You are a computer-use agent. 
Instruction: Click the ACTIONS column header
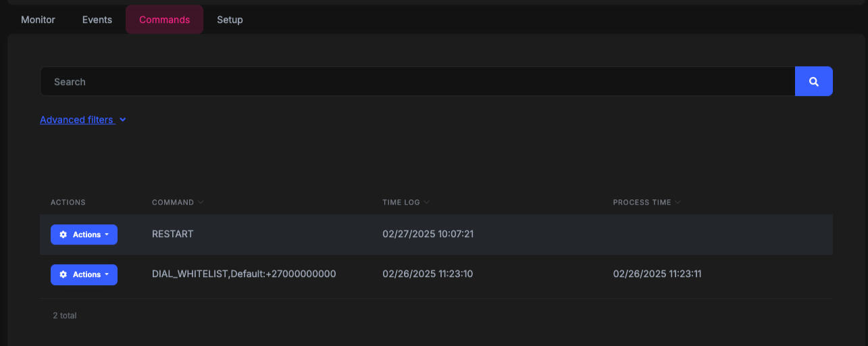tap(68, 203)
